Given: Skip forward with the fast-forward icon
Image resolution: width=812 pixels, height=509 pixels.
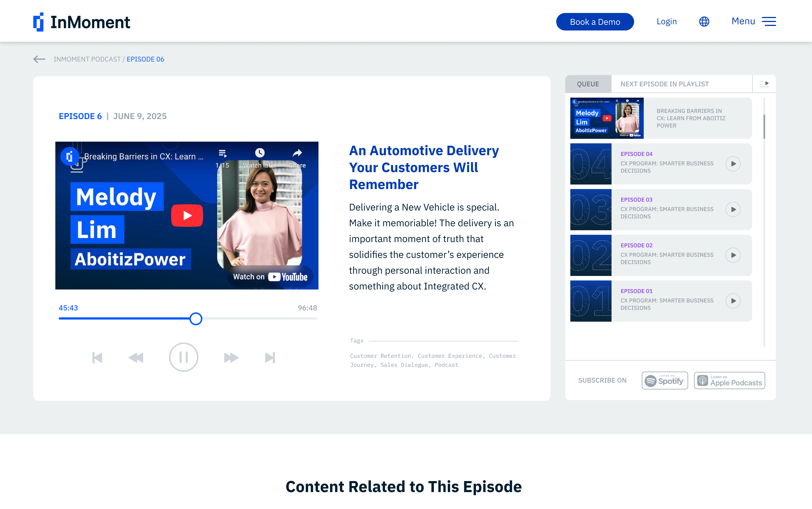Looking at the screenshot, I should (x=231, y=357).
